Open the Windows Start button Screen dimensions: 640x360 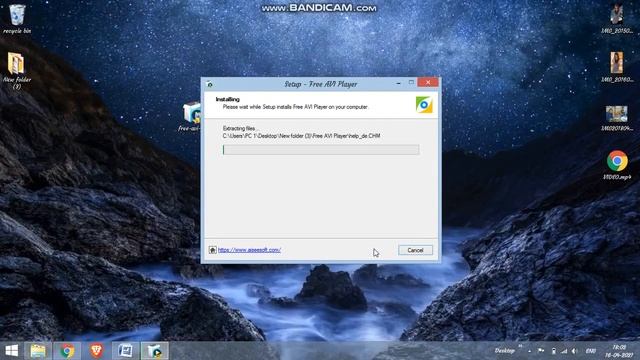pos(12,351)
